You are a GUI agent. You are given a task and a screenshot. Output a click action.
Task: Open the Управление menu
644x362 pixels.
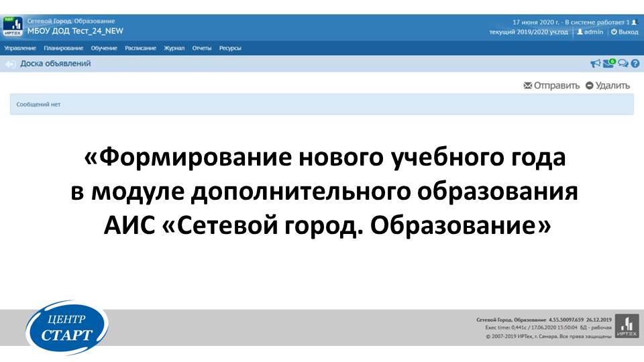pyautogui.click(x=20, y=48)
